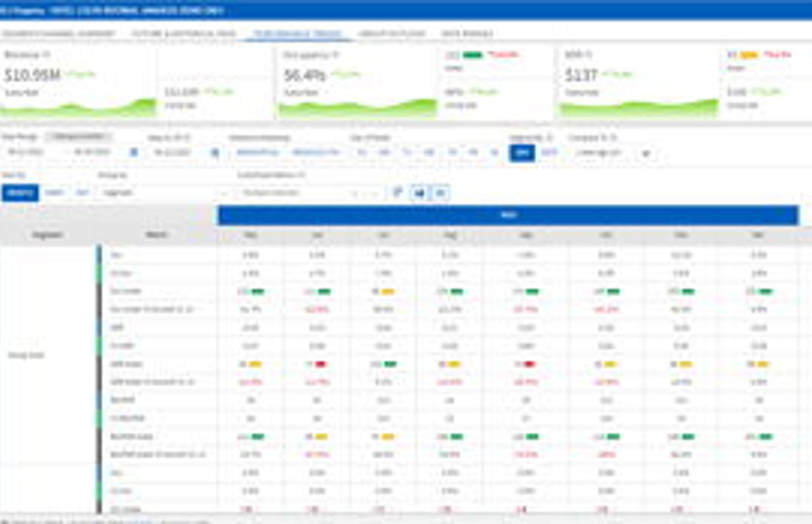Switch the grid to chart view icon

[x=419, y=192]
